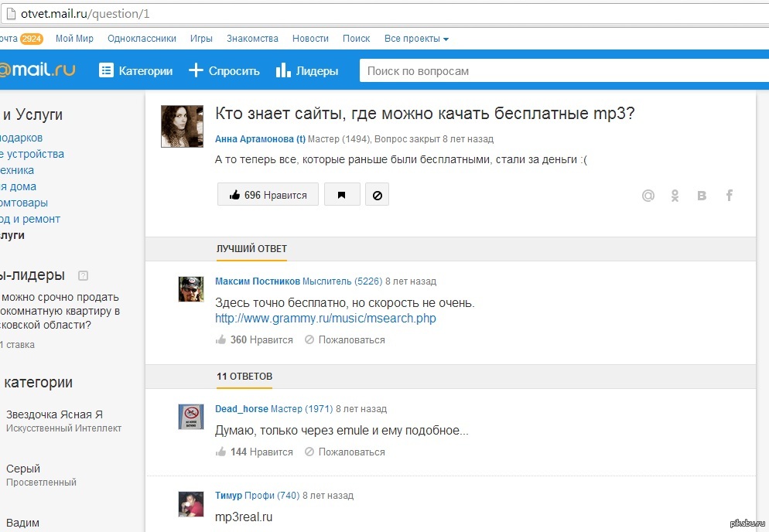Click the mail.ru logo
Viewport: 769px width, 532px height.
point(38,70)
